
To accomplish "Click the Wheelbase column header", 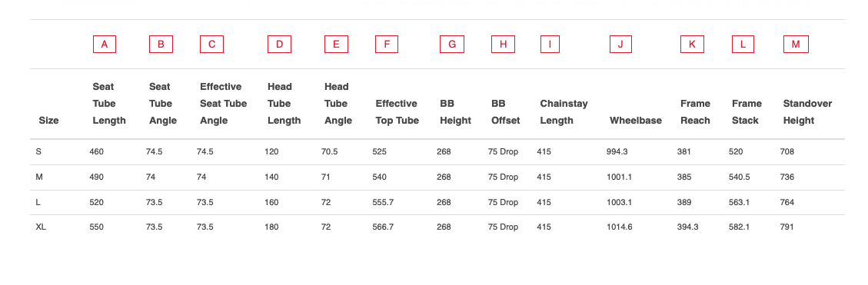I will click(636, 121).
